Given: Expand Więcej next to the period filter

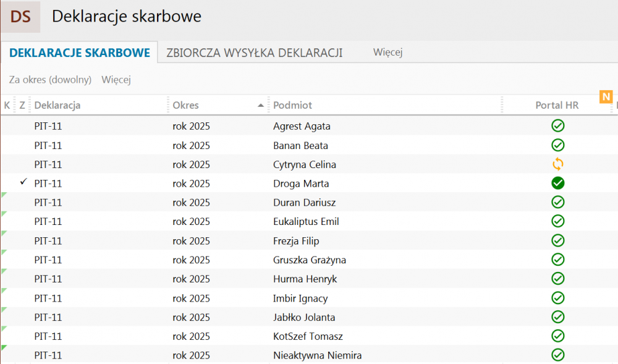Looking at the screenshot, I should click(116, 80).
